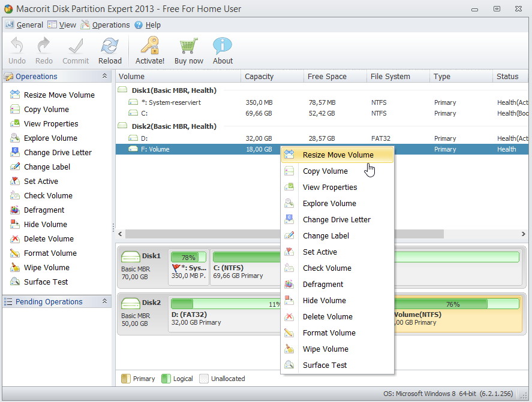Image resolution: width=532 pixels, height=402 pixels.
Task: Click the Redo toolbar icon
Action: (x=44, y=51)
